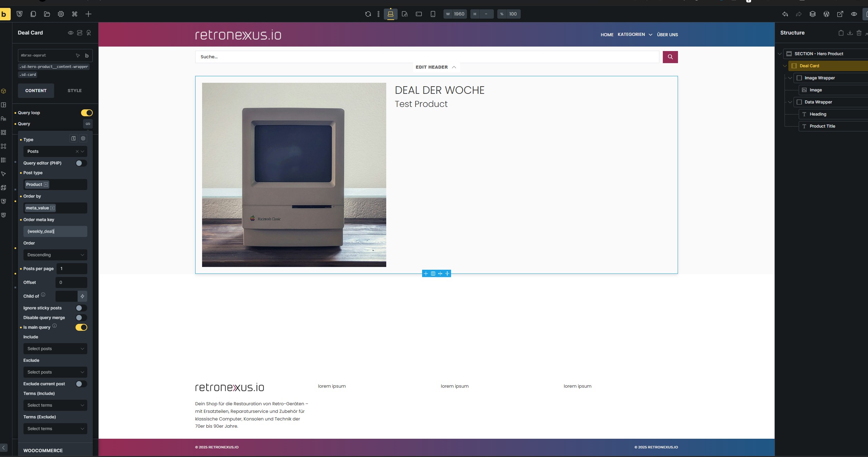Open the Type Posts dropdown
This screenshot has height=457, width=868.
click(x=52, y=151)
